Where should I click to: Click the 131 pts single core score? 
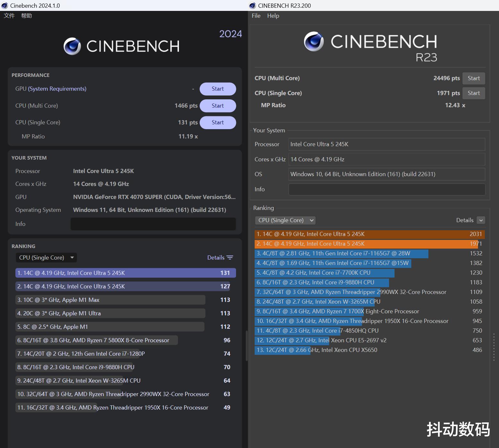click(x=188, y=122)
